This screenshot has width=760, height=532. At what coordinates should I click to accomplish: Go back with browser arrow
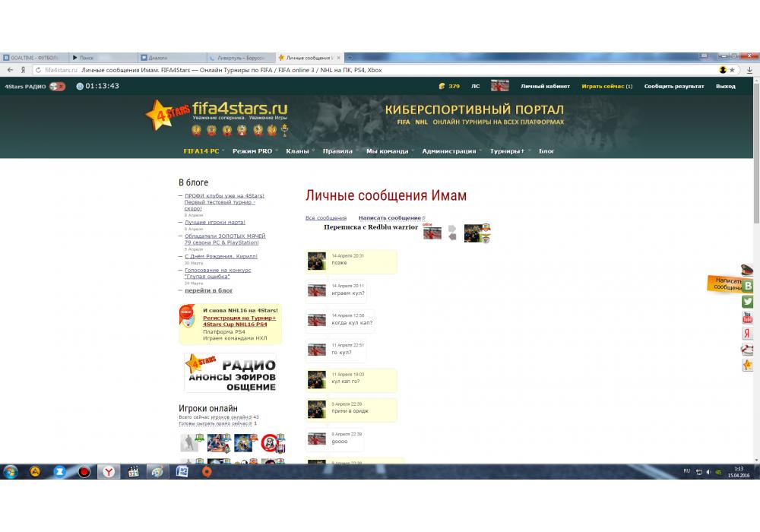pos(10,70)
